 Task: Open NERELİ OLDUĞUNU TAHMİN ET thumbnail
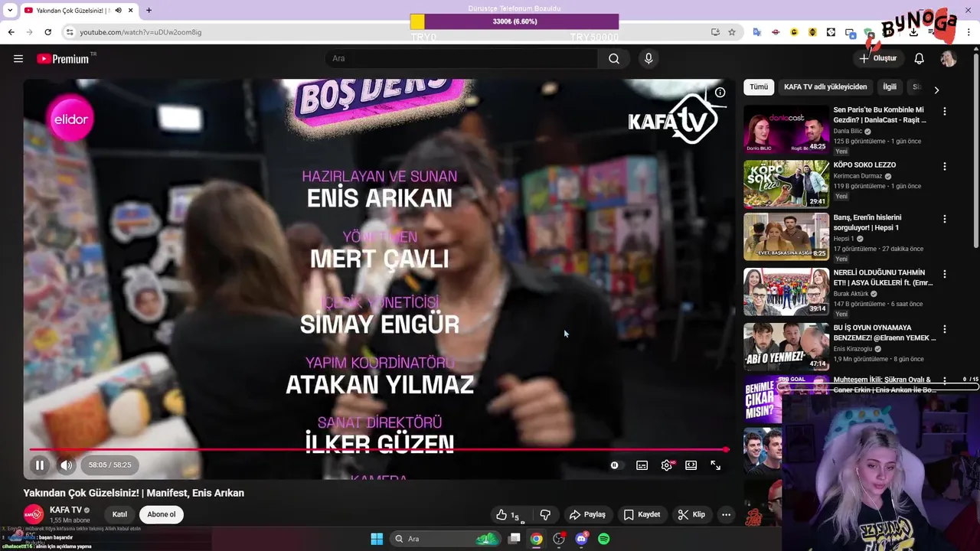click(x=786, y=292)
